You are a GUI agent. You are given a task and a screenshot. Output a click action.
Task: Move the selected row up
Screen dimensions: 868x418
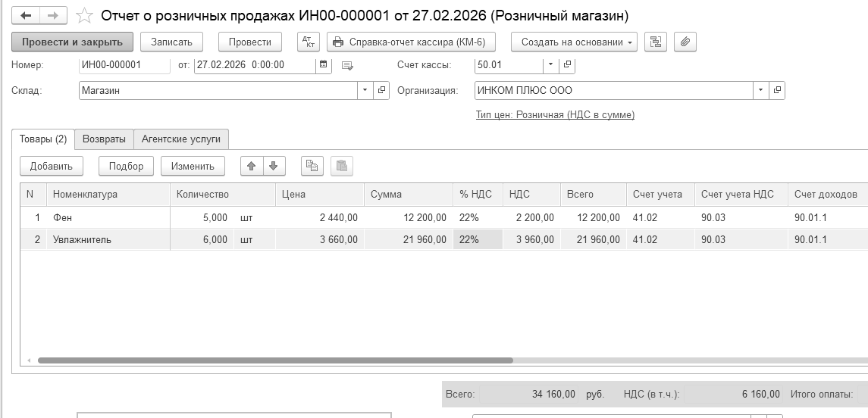pyautogui.click(x=252, y=166)
